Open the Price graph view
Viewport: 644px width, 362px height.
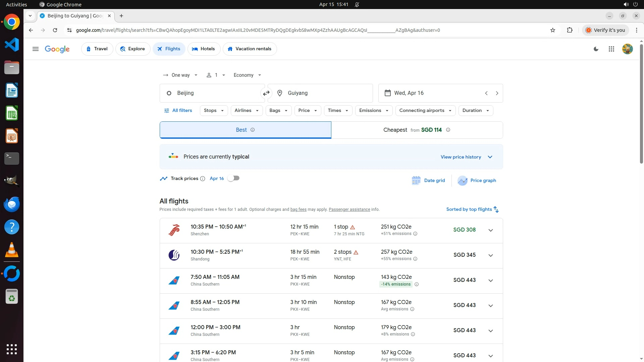[x=477, y=180]
